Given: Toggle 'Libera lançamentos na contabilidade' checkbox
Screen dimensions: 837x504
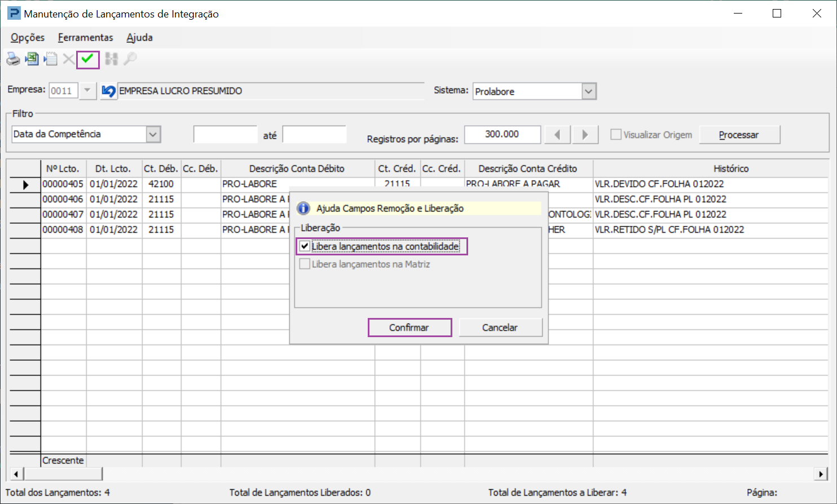Looking at the screenshot, I should point(305,246).
